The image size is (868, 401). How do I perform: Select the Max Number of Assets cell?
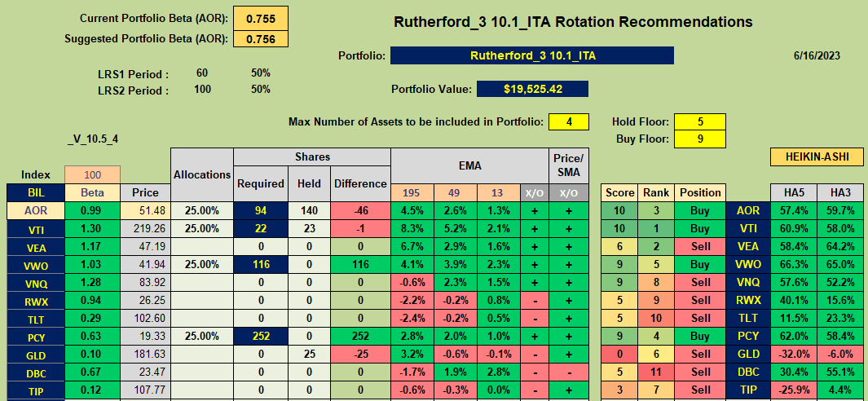569,121
